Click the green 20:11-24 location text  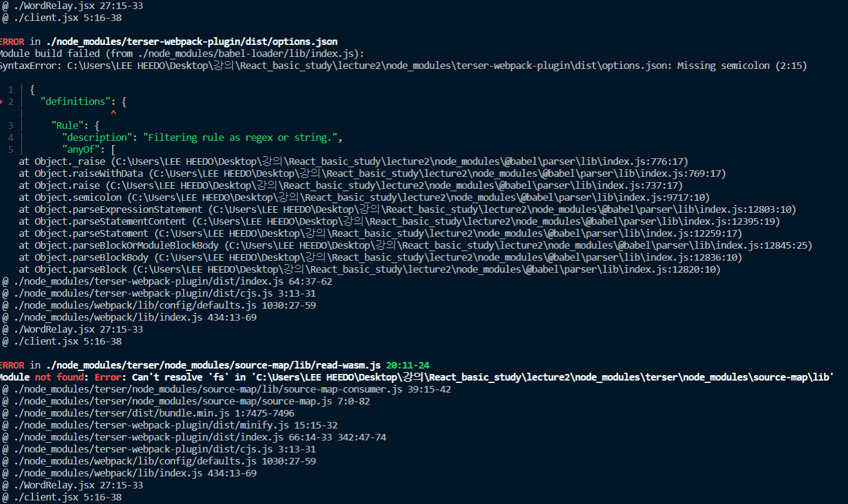pyautogui.click(x=408, y=365)
